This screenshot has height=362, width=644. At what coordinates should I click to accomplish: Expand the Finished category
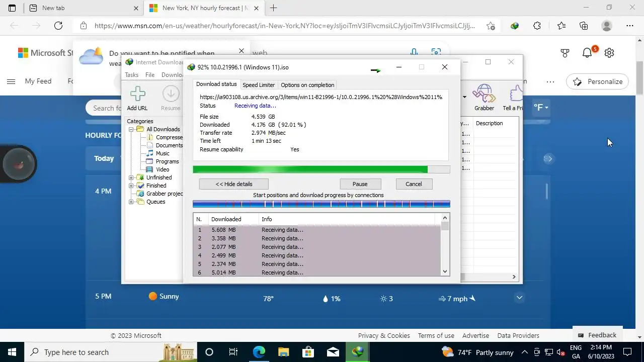[x=131, y=186]
